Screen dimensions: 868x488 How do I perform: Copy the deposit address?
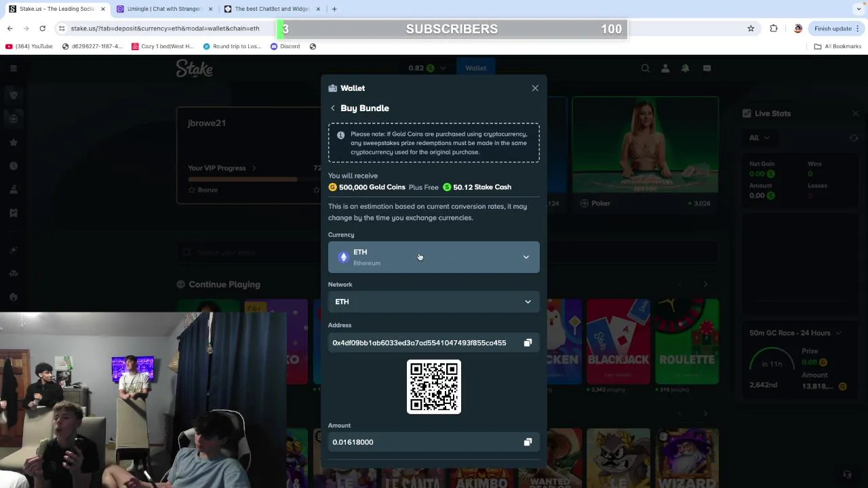[x=528, y=343]
